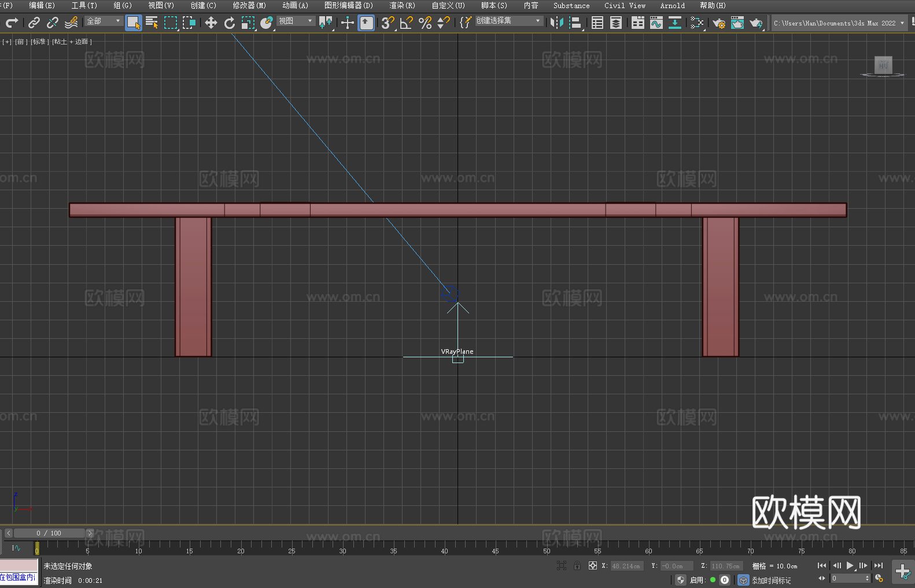Click the Render Production teapot

pyautogui.click(x=756, y=23)
